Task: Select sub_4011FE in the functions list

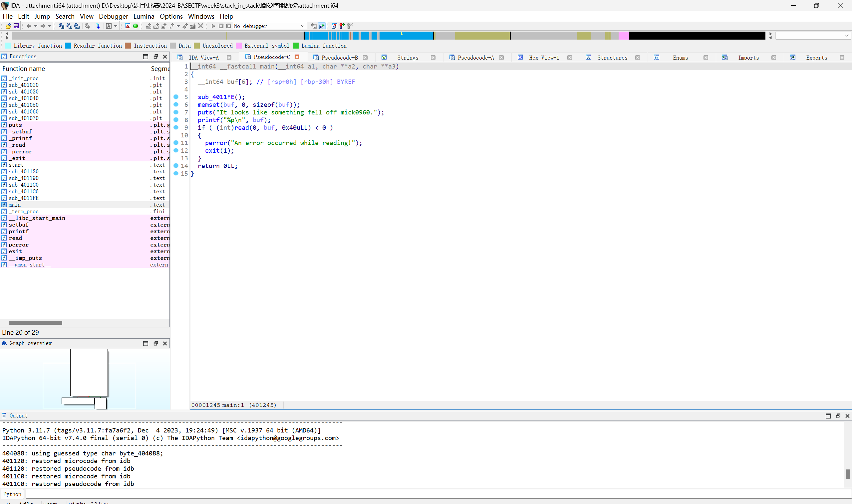Action: point(23,198)
